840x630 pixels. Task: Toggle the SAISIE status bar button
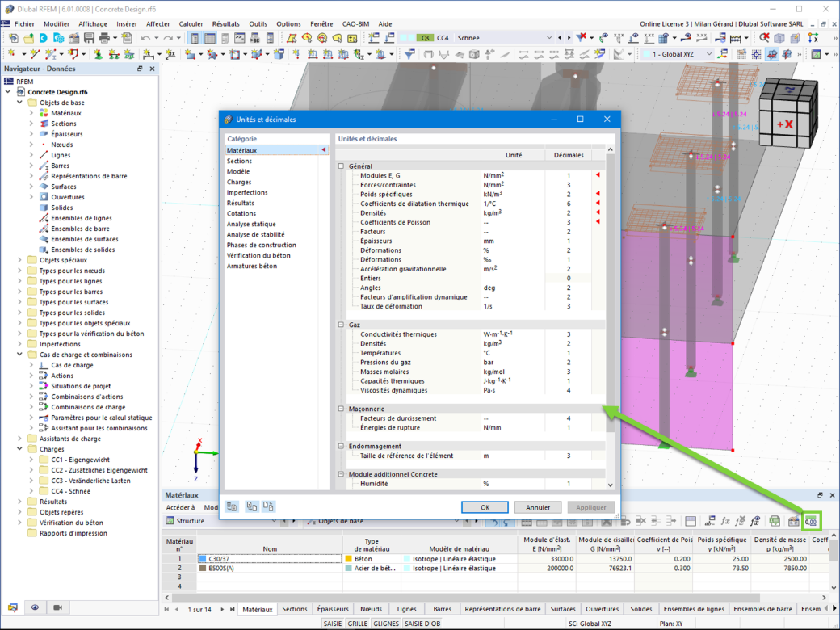click(x=333, y=624)
